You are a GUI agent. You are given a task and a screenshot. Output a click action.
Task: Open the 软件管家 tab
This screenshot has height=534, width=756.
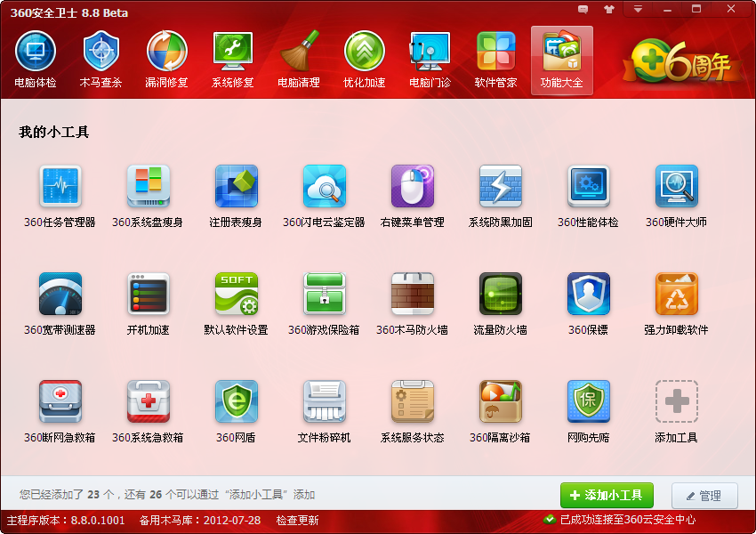pyautogui.click(x=495, y=58)
